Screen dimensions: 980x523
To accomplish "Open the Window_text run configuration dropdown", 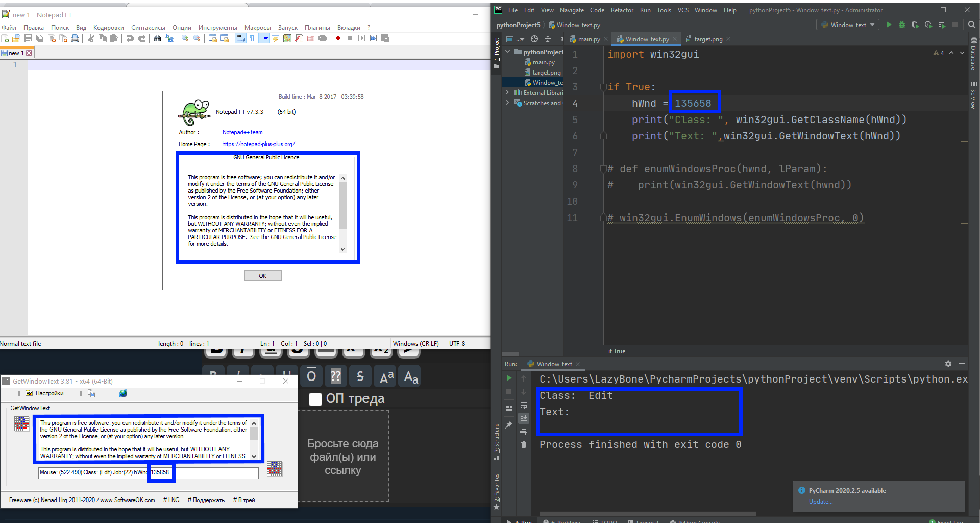I will coord(848,25).
